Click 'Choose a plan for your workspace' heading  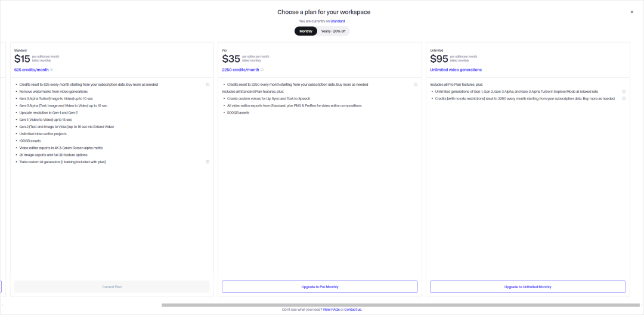(324, 13)
